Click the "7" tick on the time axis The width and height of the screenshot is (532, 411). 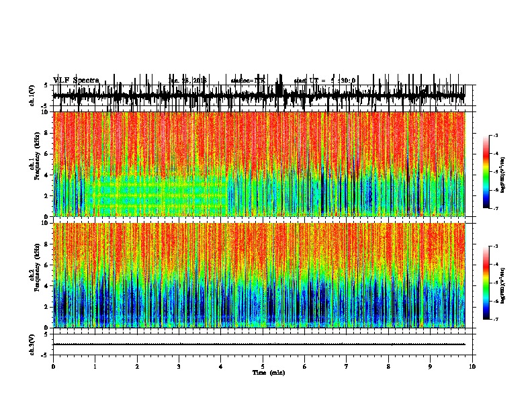(x=347, y=367)
